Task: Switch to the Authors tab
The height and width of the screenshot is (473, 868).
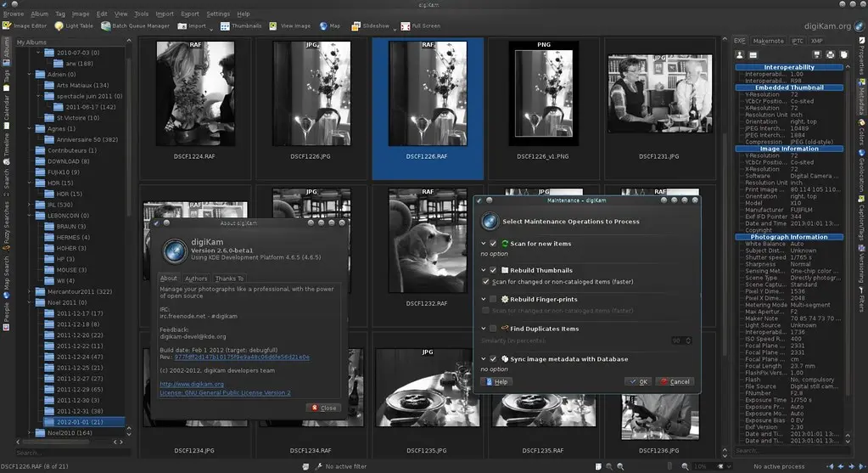Action: coord(196,279)
